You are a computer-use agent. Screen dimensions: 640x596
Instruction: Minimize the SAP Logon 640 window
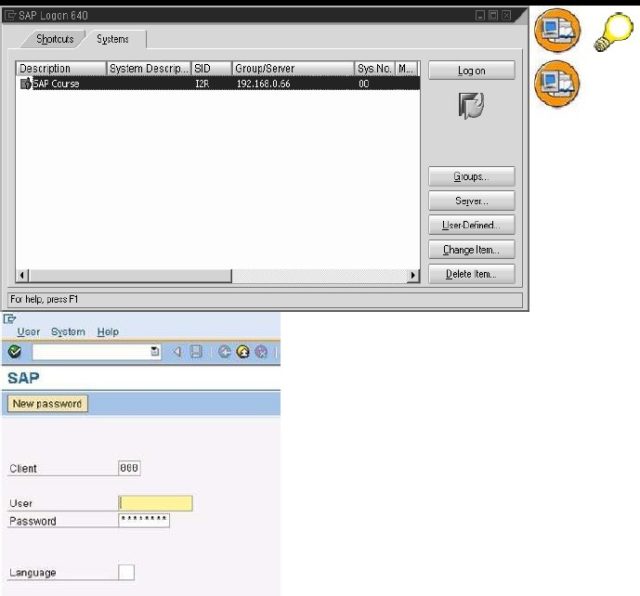coord(480,16)
